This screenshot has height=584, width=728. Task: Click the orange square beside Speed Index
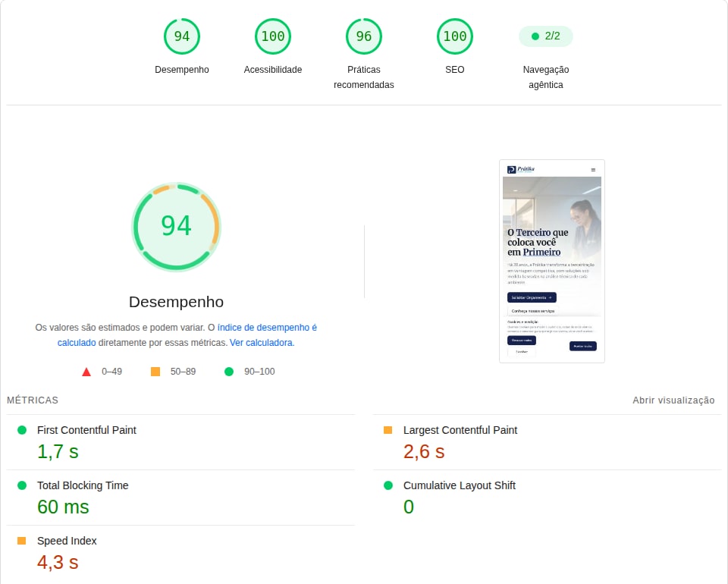tap(21, 540)
